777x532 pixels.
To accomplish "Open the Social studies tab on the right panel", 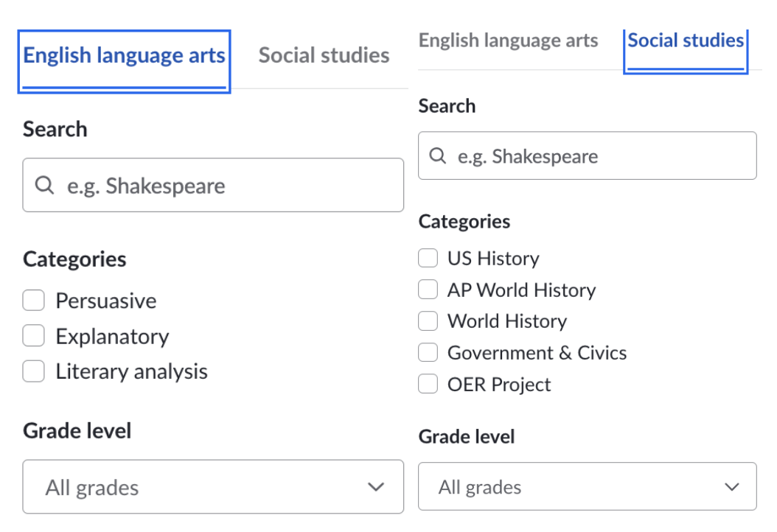I will 685,41.
